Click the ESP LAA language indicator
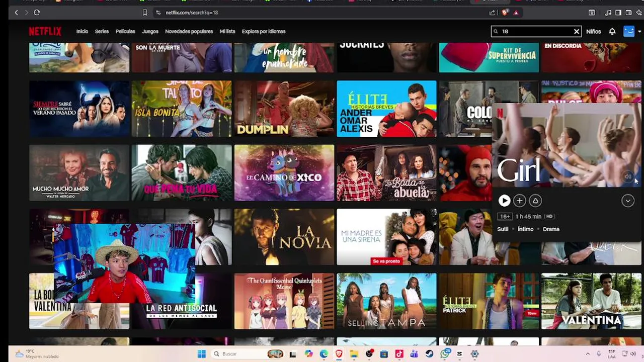This screenshot has width=644, height=362. click(612, 354)
